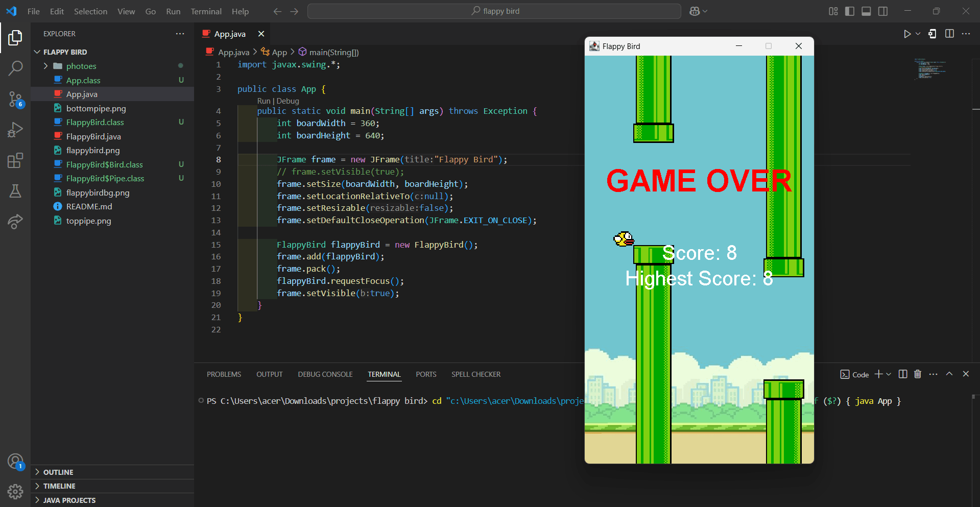
Task: Click the Copilot chat icon in title bar
Action: pyautogui.click(x=695, y=11)
